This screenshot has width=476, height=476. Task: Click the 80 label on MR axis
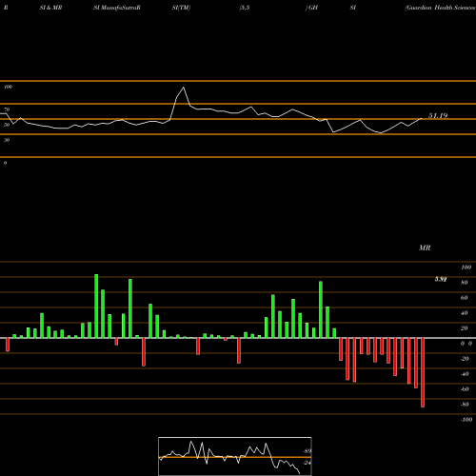(x=465, y=283)
